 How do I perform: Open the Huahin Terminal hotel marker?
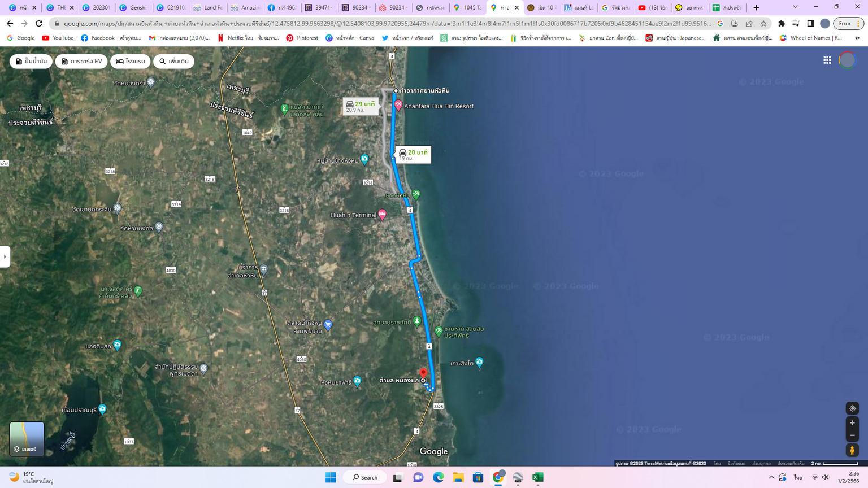coord(383,215)
